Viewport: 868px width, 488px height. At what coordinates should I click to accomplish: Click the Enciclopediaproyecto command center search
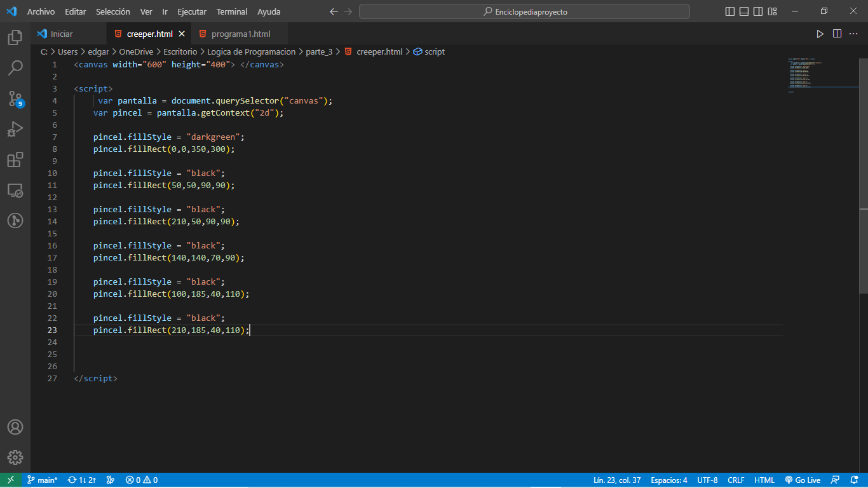524,11
